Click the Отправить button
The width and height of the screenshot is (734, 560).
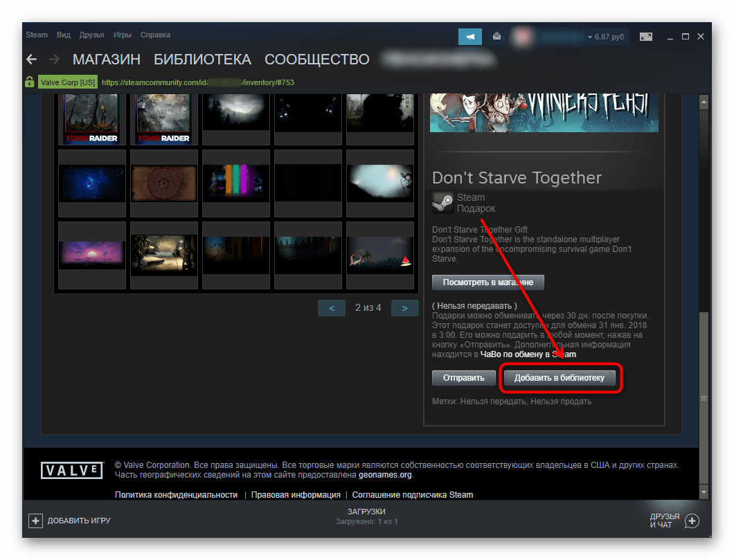463,378
